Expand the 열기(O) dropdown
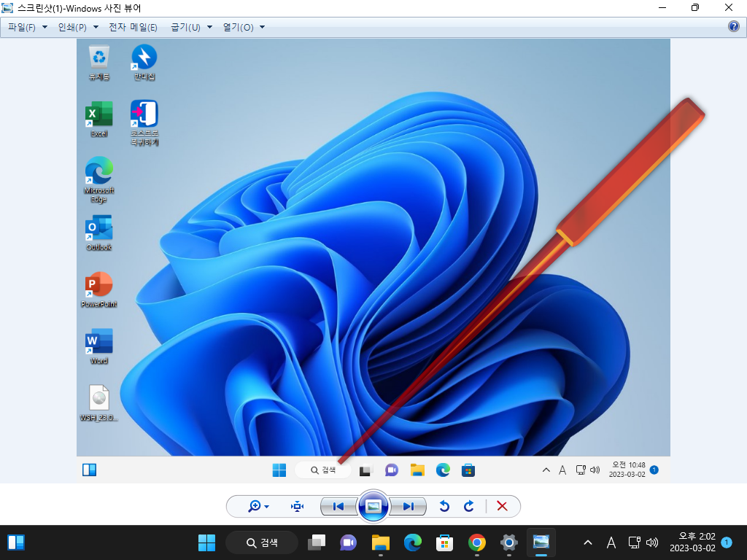747x560 pixels. (244, 27)
